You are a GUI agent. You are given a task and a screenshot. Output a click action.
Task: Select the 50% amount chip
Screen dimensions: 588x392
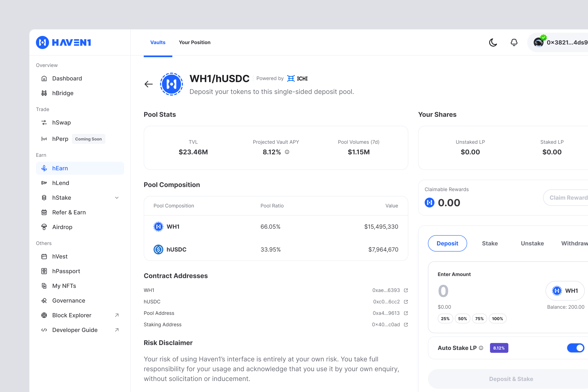[x=462, y=318]
